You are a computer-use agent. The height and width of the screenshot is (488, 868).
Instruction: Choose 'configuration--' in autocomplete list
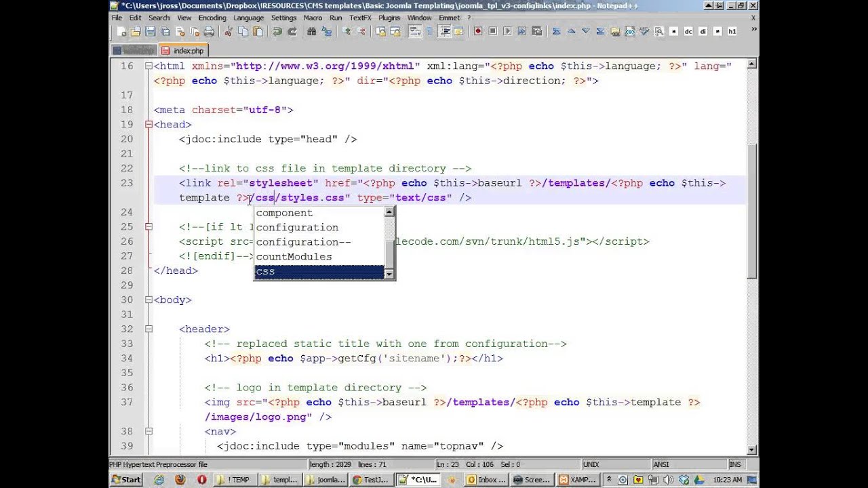point(319,242)
